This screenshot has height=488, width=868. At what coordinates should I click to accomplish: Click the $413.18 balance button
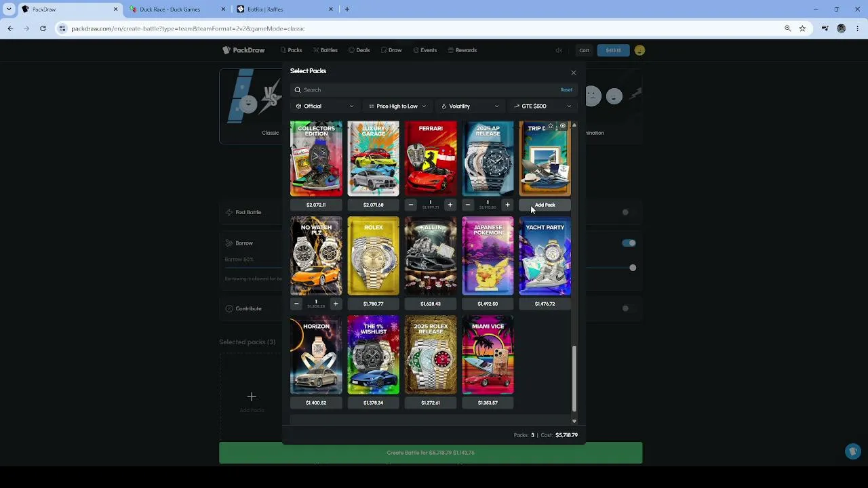[x=613, y=50]
